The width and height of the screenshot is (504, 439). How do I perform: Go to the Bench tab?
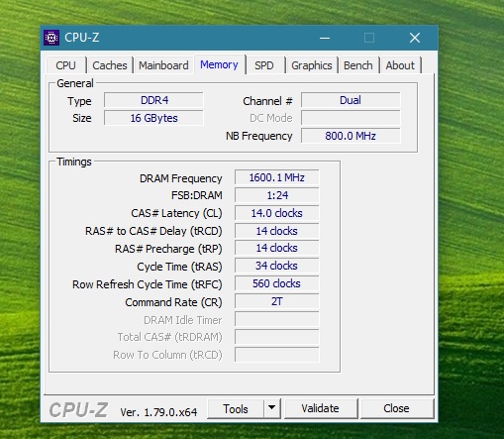[x=358, y=65]
